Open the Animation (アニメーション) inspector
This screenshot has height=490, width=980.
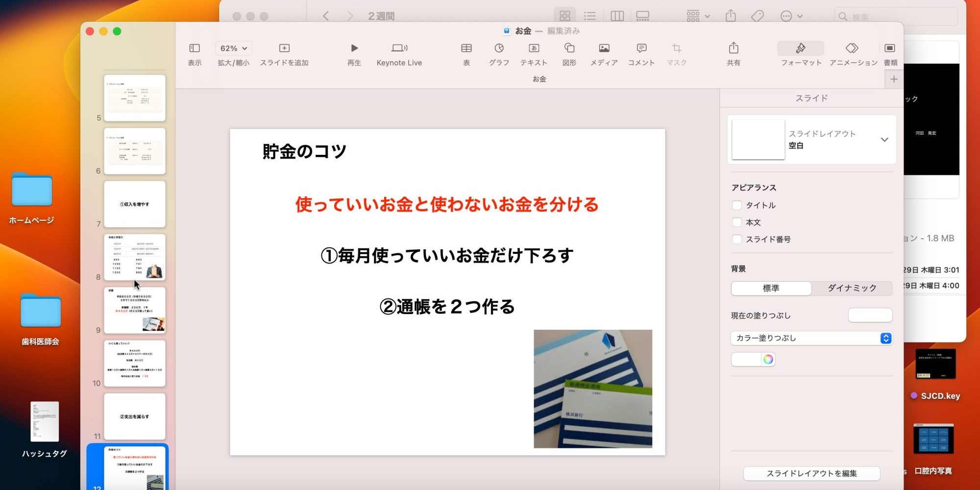(853, 48)
